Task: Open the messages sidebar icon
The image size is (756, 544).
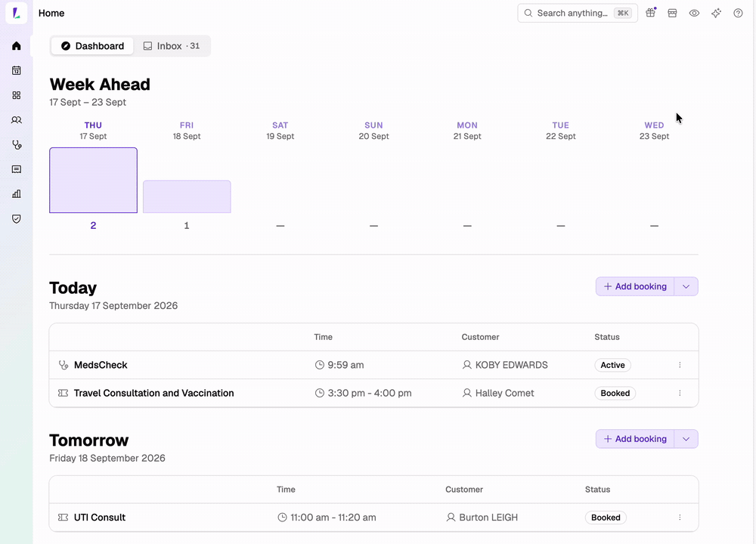Action: tap(17, 169)
